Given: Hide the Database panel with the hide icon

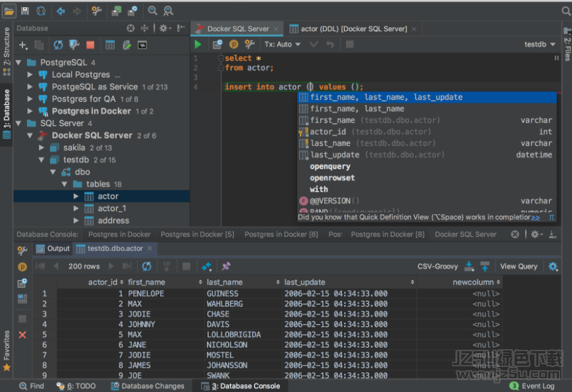Looking at the screenshot, I should (181, 28).
